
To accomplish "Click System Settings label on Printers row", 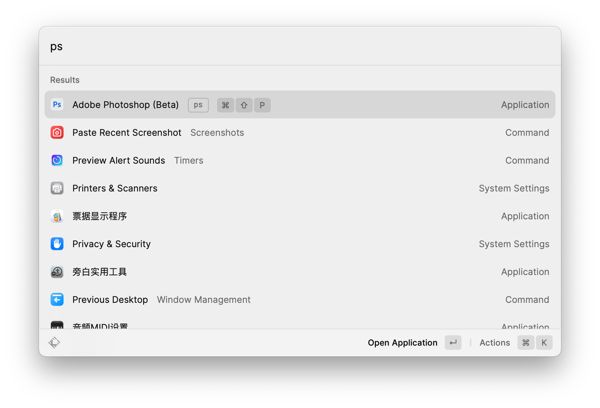I will 514,188.
